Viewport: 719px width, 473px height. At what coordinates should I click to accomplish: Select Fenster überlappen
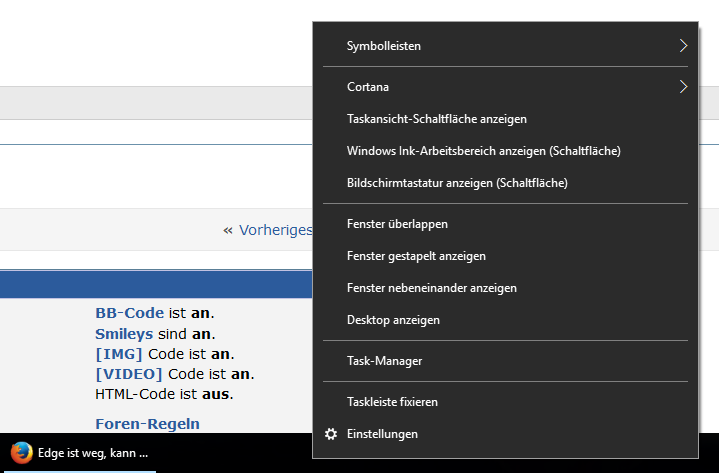397,224
